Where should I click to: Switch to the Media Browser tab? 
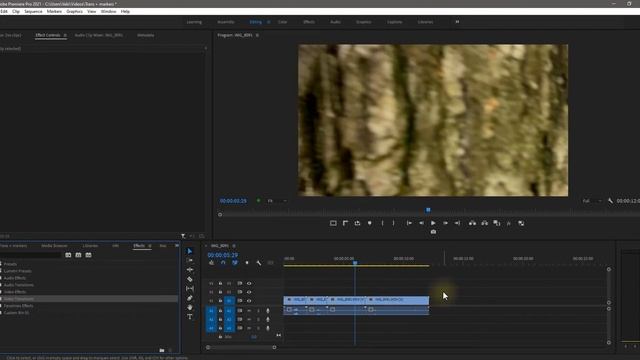pyautogui.click(x=54, y=246)
